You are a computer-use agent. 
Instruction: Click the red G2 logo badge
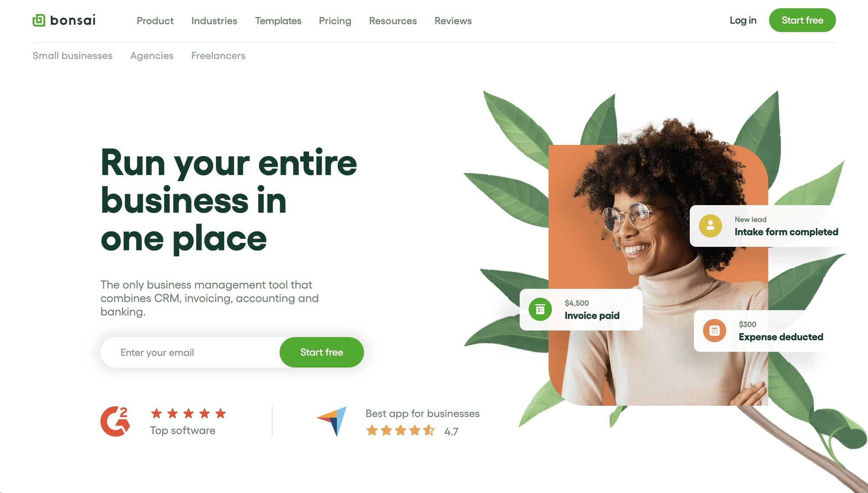click(x=115, y=421)
